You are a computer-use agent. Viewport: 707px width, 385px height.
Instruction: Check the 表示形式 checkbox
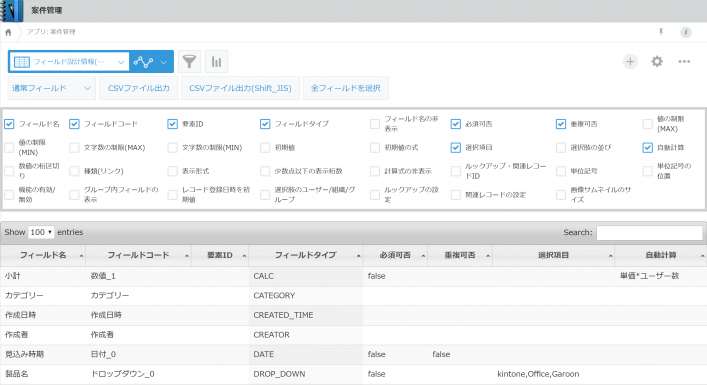(172, 171)
